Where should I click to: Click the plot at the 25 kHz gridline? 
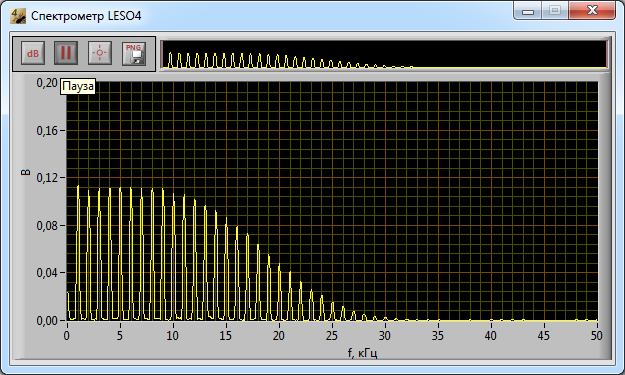point(332,201)
